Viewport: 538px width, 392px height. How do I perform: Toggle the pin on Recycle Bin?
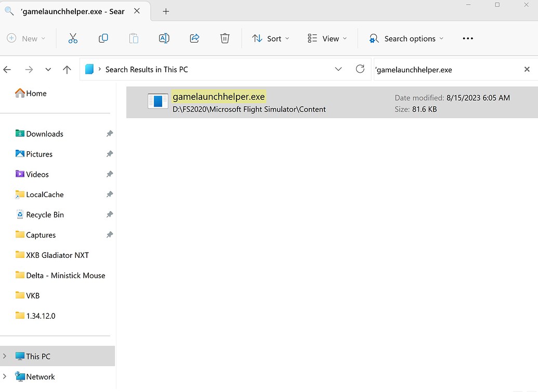coord(109,214)
